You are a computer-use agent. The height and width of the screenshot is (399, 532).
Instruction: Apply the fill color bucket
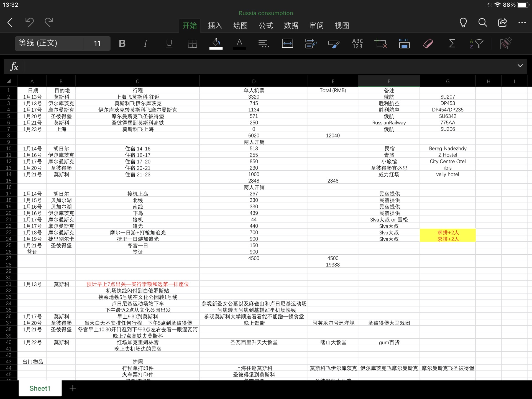[x=216, y=44]
